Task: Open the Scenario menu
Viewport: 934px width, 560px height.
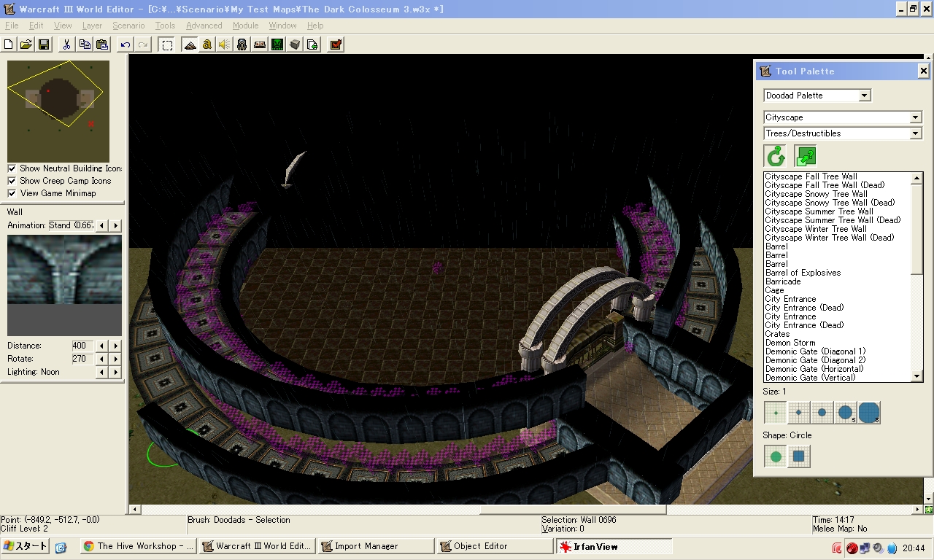Action: 128,26
